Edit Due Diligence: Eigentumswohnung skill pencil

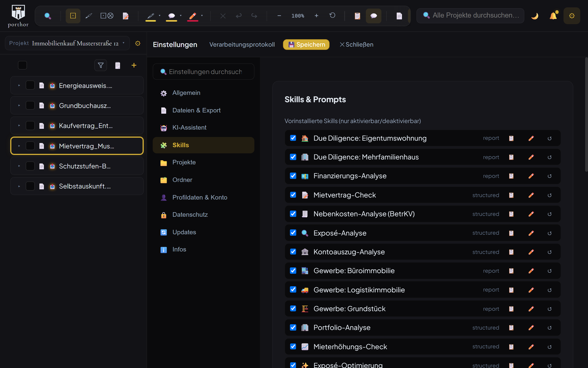point(531,138)
